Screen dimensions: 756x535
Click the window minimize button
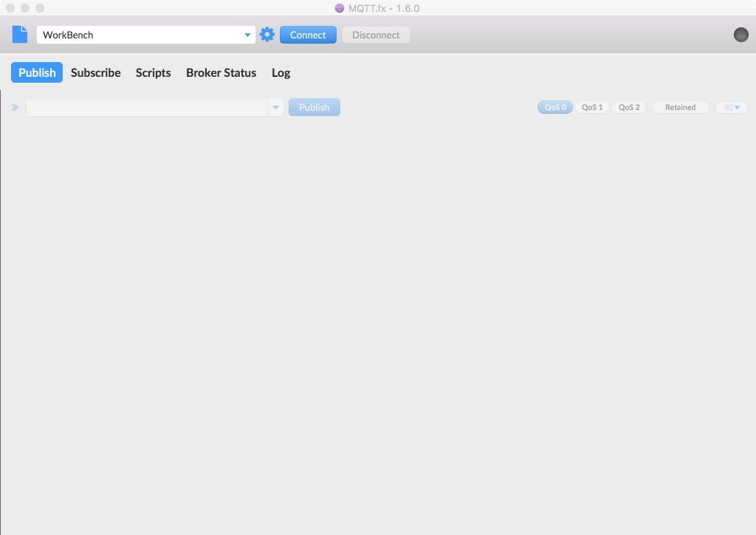[x=25, y=8]
